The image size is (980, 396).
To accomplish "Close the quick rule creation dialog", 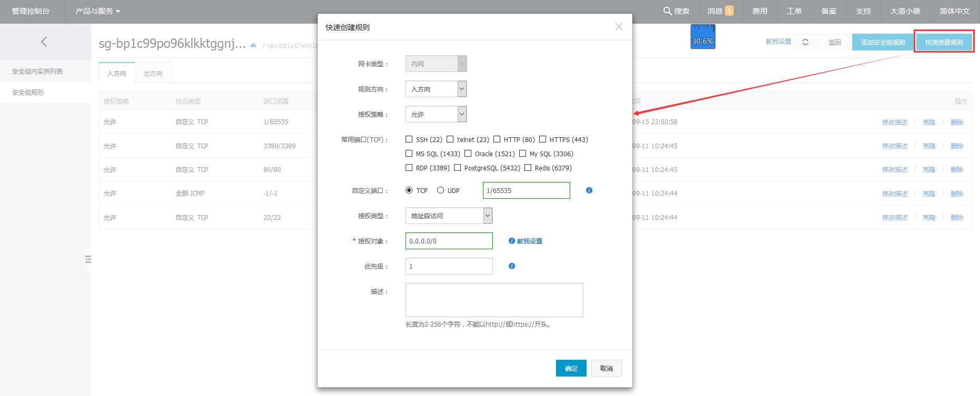I will point(619,27).
